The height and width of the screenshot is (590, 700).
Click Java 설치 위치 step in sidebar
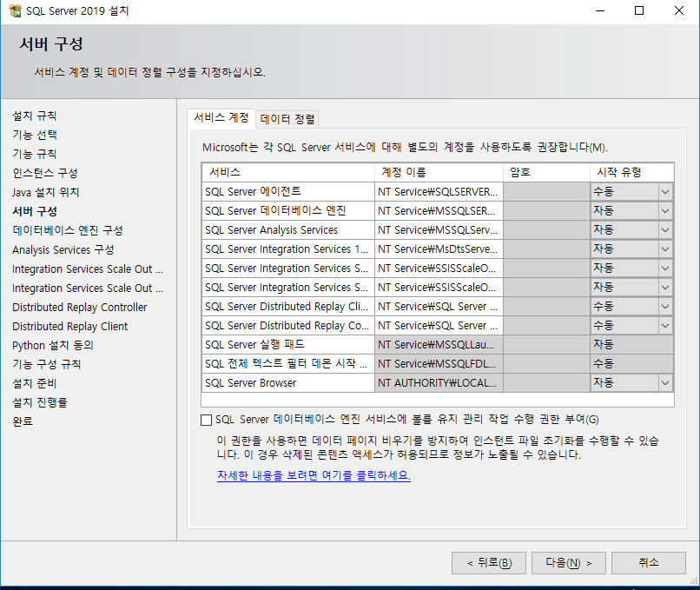point(45,193)
